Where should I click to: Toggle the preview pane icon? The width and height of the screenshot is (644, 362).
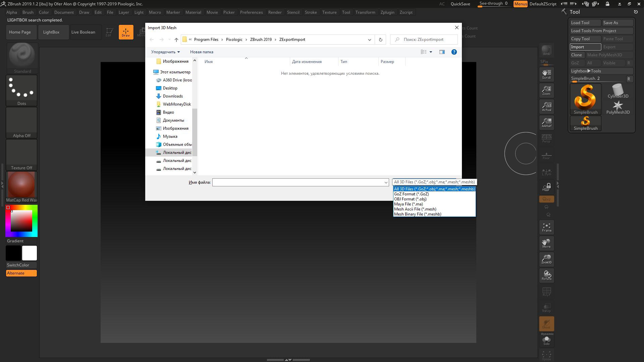(442, 52)
